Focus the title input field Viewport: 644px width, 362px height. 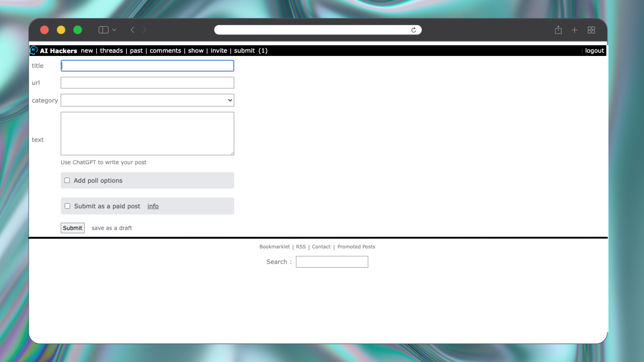(147, 66)
